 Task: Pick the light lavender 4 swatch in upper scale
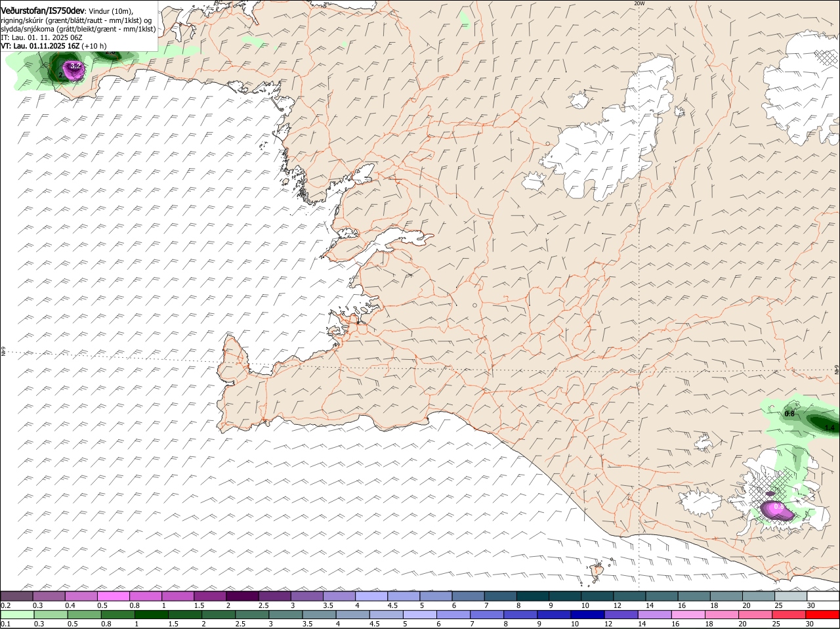371,596
